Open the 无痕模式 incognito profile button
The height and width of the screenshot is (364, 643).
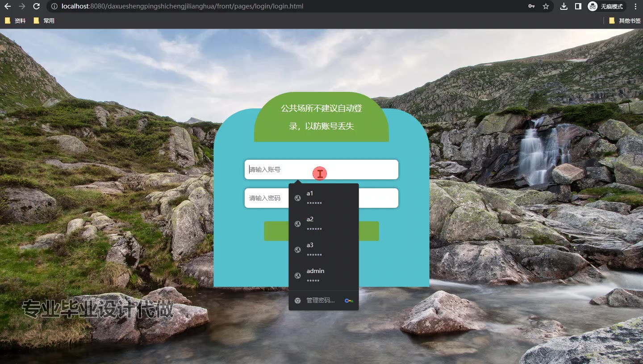pos(605,6)
